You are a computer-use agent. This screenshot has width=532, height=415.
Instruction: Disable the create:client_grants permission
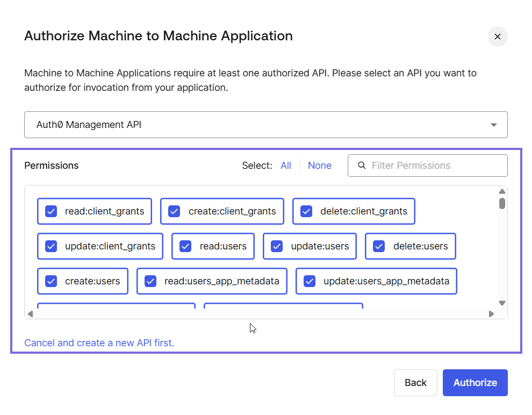pyautogui.click(x=174, y=211)
